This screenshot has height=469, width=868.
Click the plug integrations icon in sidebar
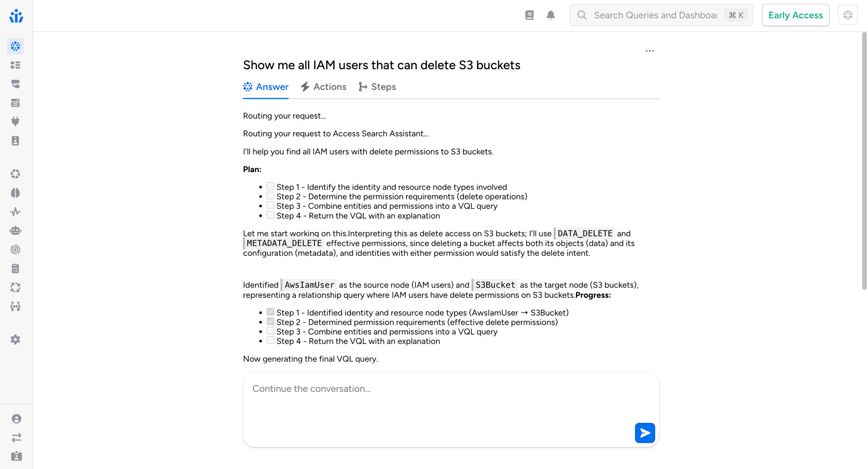coord(15,121)
